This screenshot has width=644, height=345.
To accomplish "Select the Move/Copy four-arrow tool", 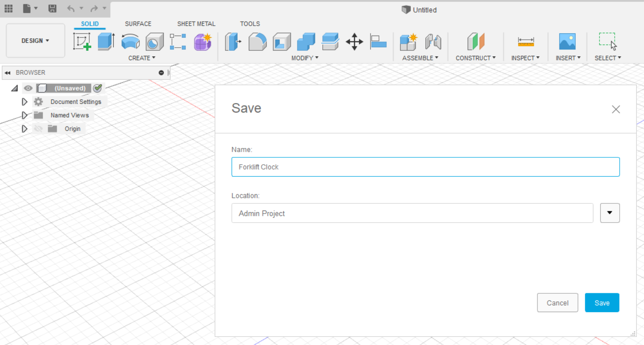I will pos(355,42).
